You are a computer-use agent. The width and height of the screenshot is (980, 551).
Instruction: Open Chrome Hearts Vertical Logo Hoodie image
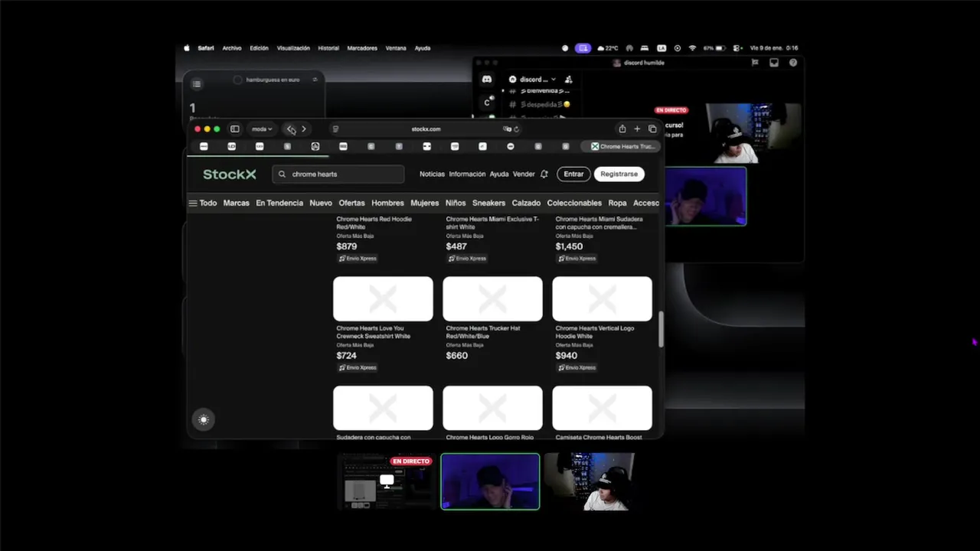coord(603,299)
